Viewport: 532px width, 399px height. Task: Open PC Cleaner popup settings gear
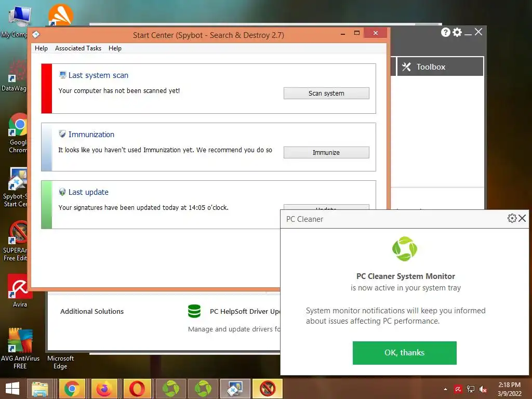[512, 218]
